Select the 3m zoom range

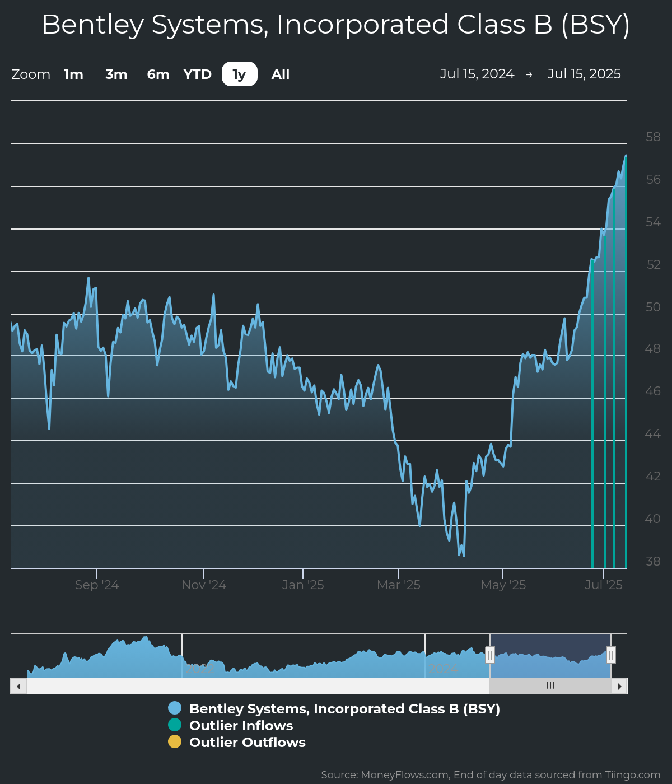click(x=116, y=74)
